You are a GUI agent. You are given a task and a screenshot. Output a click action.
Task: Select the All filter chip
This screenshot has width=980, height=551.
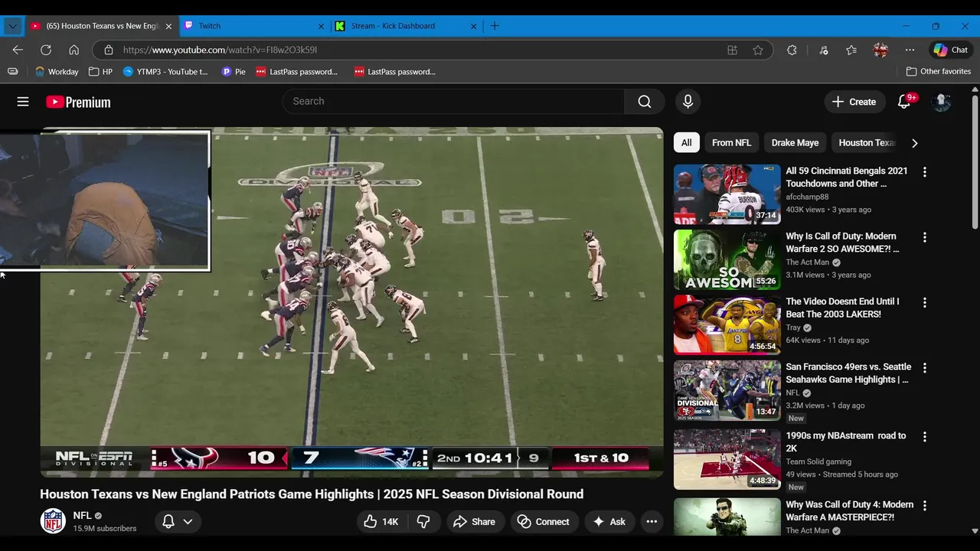tap(687, 143)
